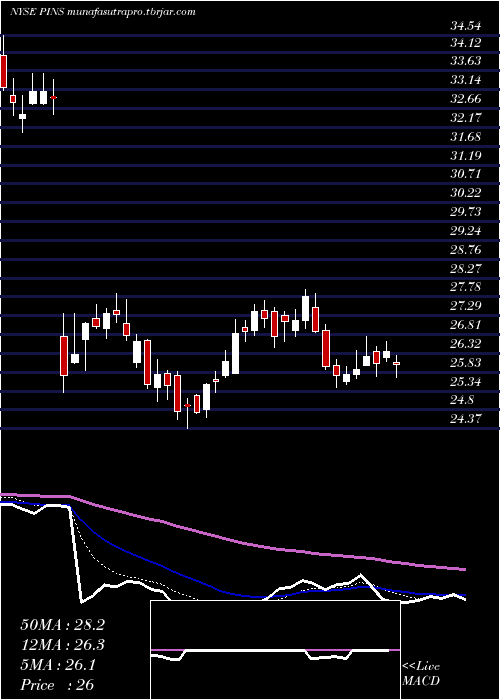Viewport: 500px width, 700px height.
Task: Click the 33.14 price axis label
Action: (466, 80)
